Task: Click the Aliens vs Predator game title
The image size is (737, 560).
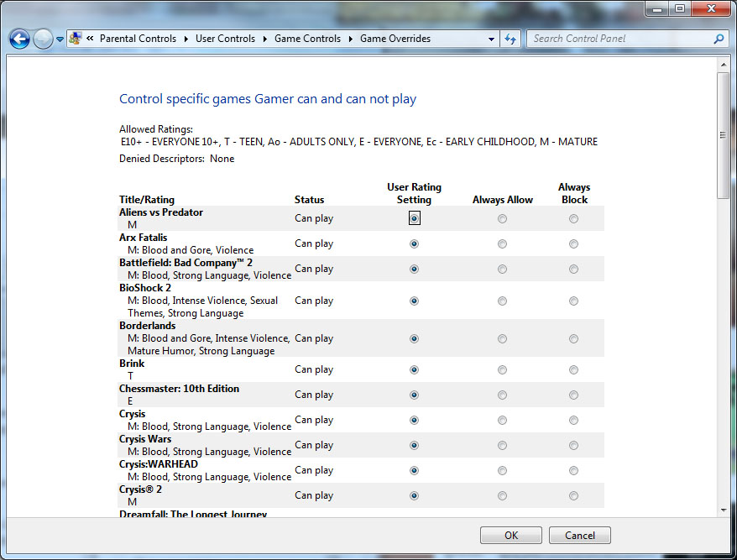Action: [x=161, y=212]
